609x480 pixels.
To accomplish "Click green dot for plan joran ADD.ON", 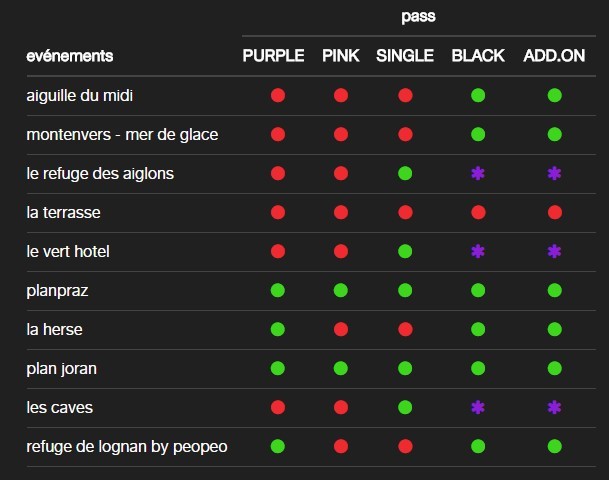I will pos(555,368).
